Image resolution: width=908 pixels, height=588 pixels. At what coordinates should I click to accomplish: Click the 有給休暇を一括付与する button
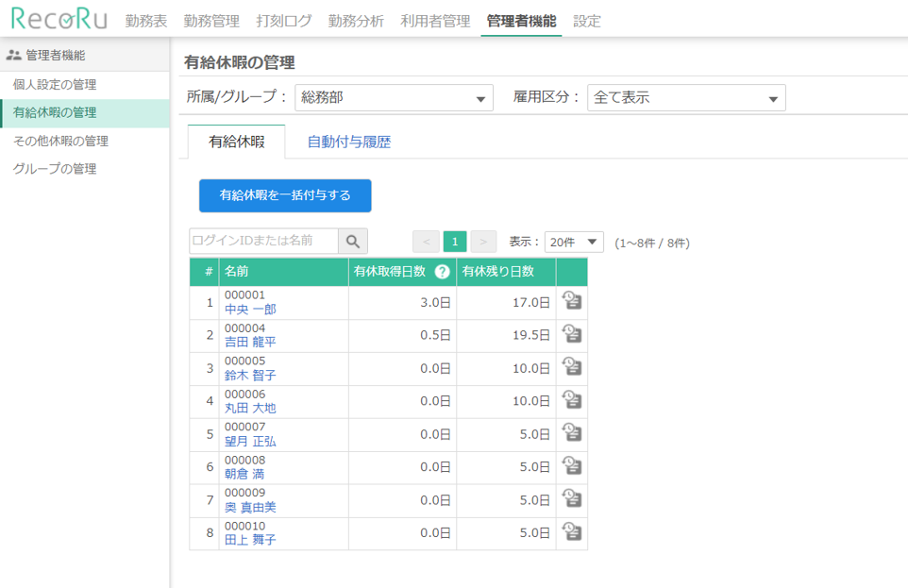pyautogui.click(x=283, y=195)
